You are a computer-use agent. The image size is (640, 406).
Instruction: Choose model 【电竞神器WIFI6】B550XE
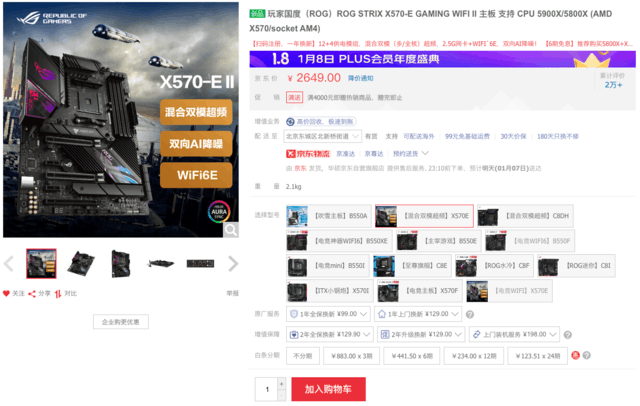(339, 241)
